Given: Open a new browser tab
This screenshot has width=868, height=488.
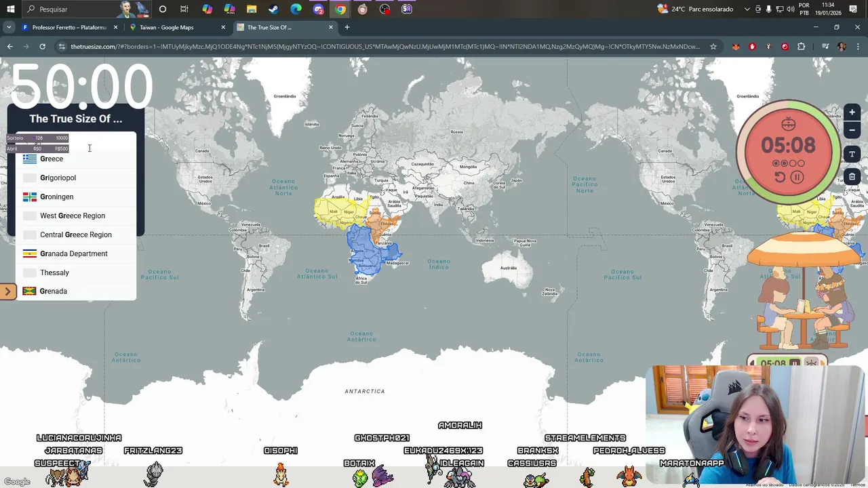Looking at the screenshot, I should (347, 27).
